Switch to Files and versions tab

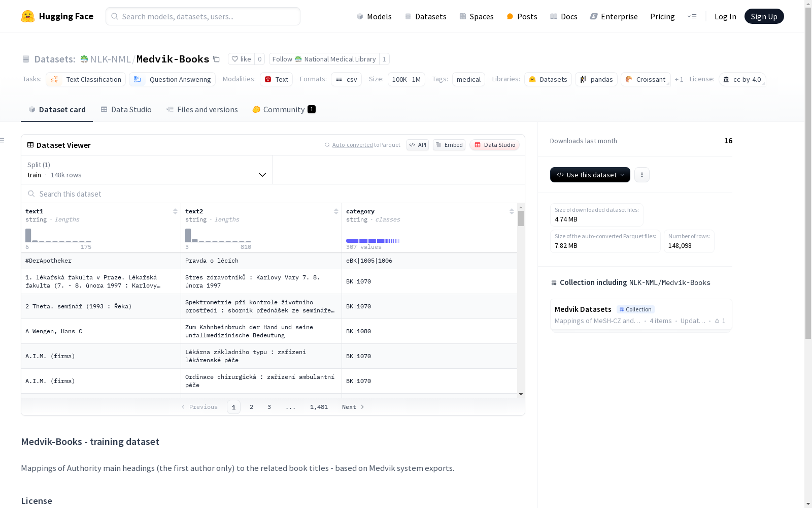(202, 110)
